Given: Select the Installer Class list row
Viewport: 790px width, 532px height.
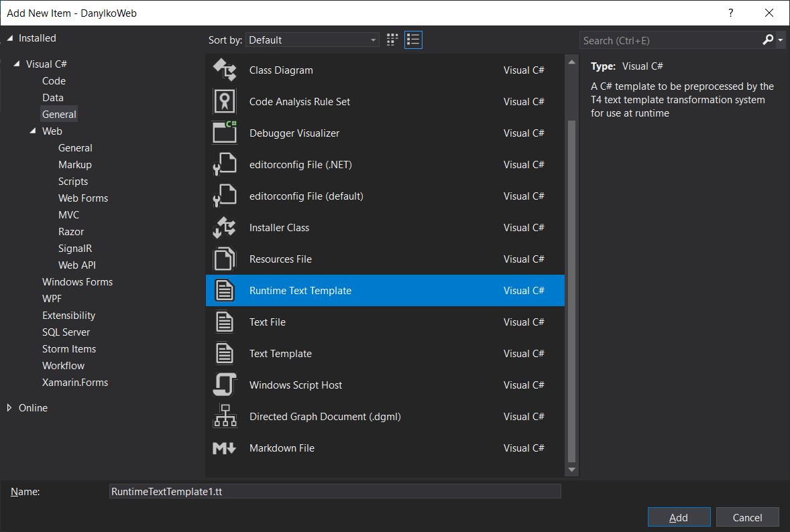Looking at the screenshot, I should [x=386, y=228].
